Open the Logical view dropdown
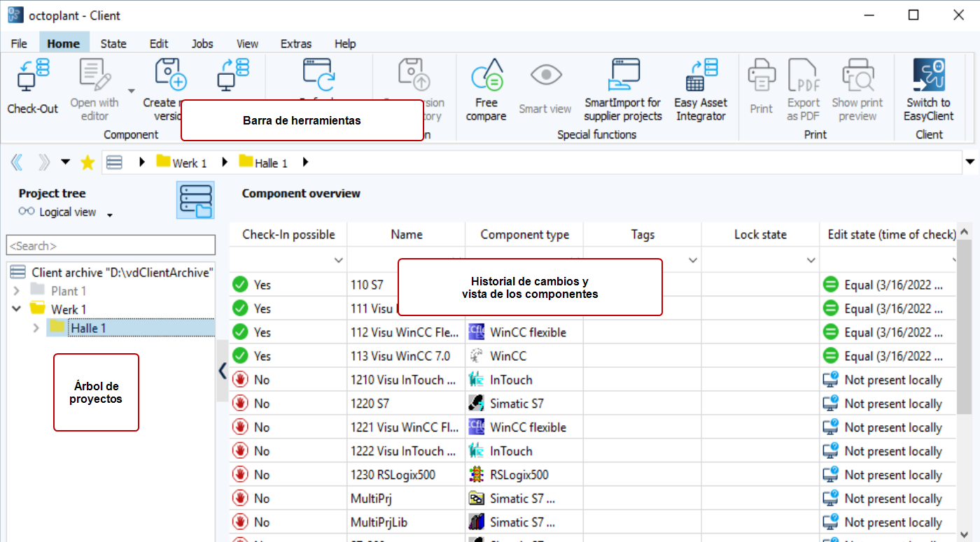980x542 pixels. 110,215
